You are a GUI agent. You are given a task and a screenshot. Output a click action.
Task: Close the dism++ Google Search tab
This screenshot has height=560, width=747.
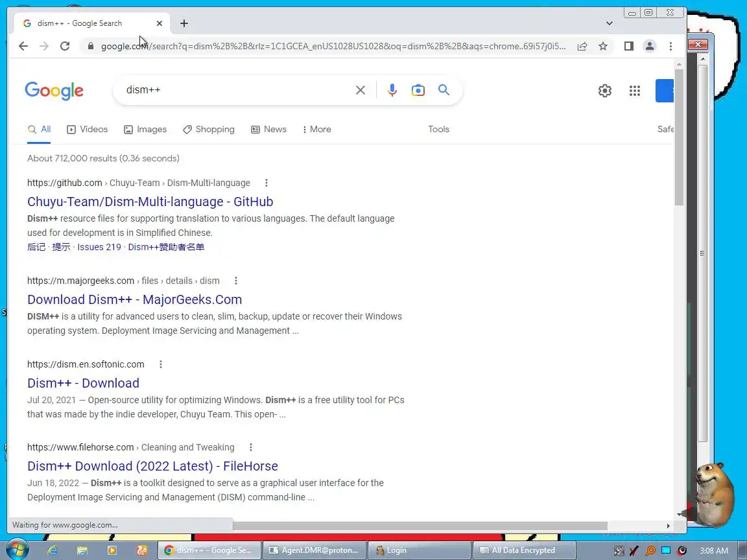(159, 23)
